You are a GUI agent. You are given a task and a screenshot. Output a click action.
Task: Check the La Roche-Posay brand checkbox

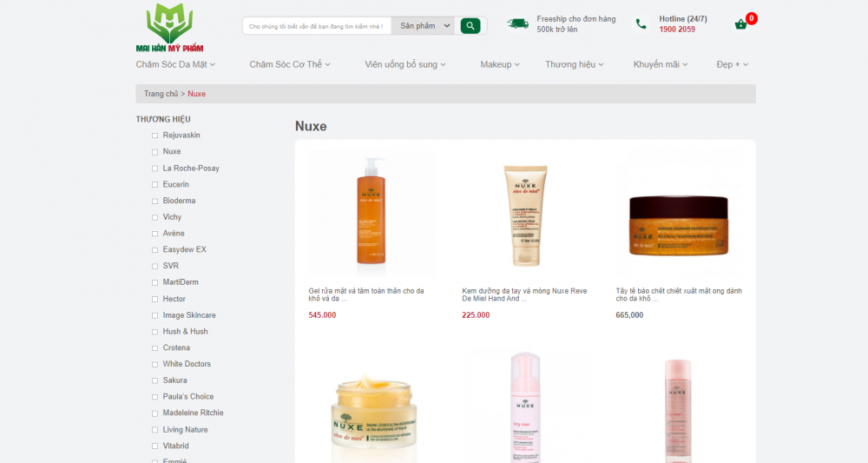(155, 169)
